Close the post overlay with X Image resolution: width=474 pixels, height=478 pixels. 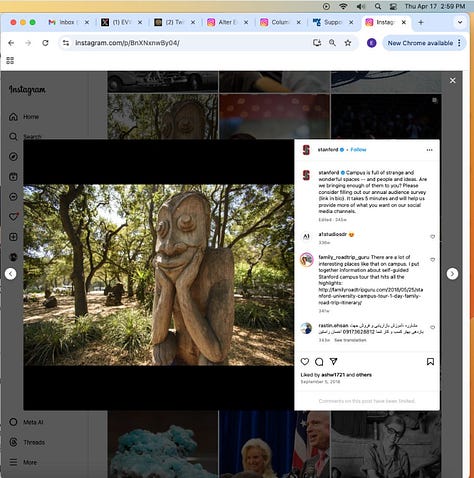(452, 81)
